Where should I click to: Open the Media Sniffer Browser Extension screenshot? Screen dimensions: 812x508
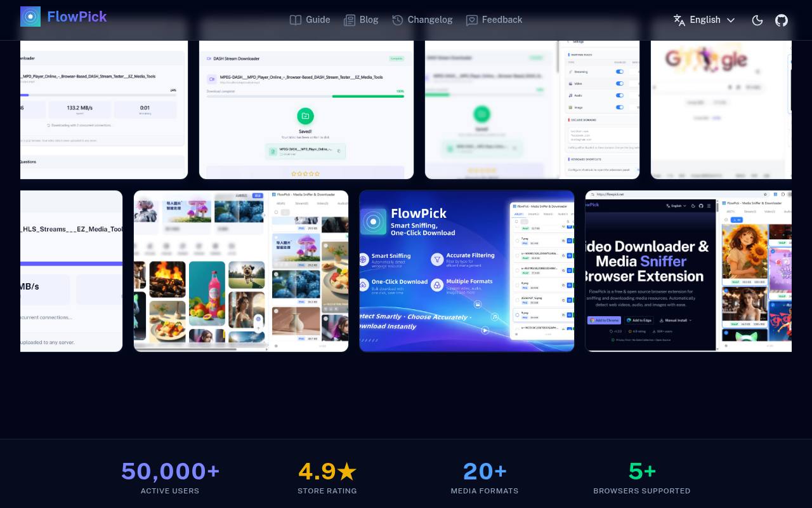[x=688, y=271]
